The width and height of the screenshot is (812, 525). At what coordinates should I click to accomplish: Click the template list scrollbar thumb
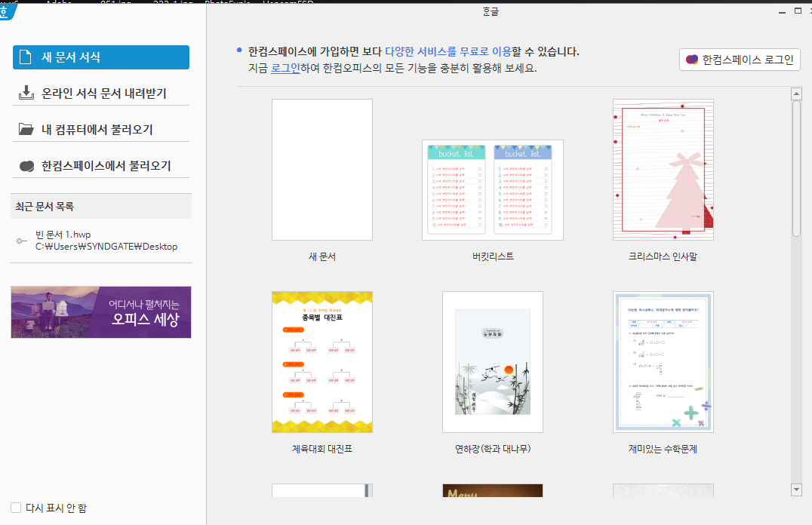795,167
